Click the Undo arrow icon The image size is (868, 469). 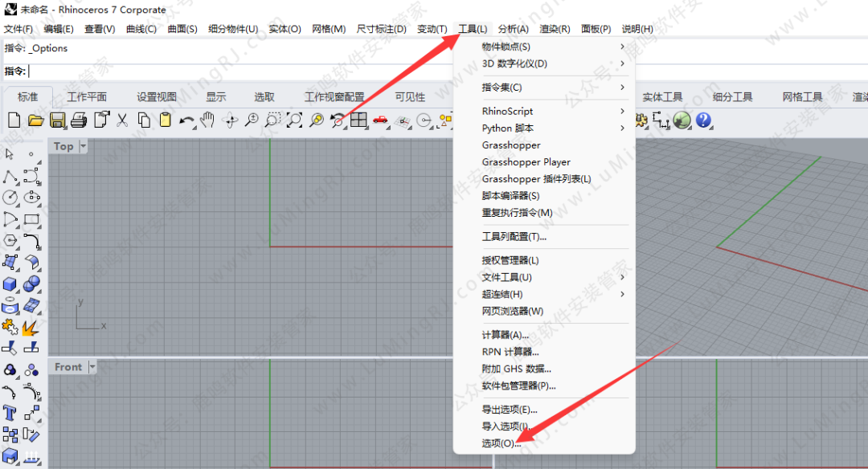click(186, 120)
